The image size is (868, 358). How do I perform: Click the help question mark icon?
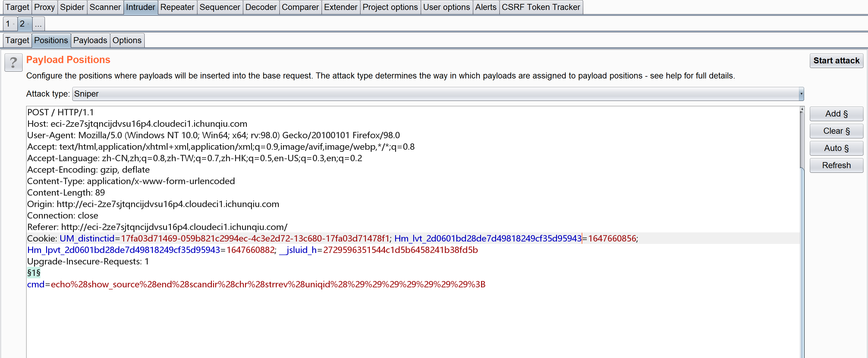point(13,62)
